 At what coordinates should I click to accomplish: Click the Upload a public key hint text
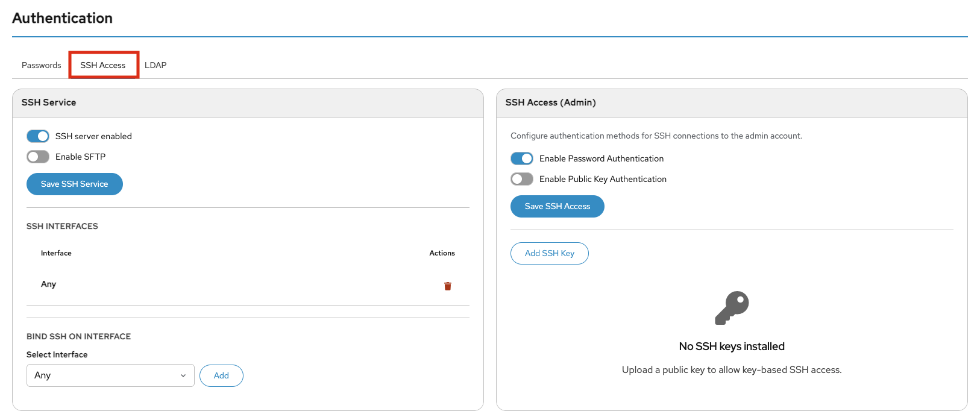(732, 370)
